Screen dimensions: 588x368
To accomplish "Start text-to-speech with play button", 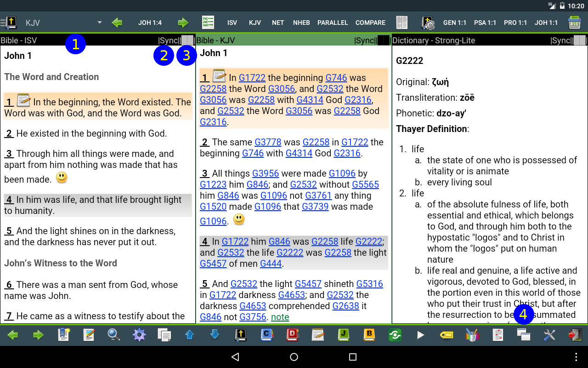I will click(x=421, y=335).
